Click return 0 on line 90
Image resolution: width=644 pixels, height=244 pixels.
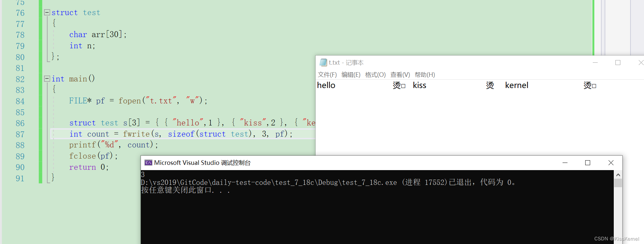(89, 167)
